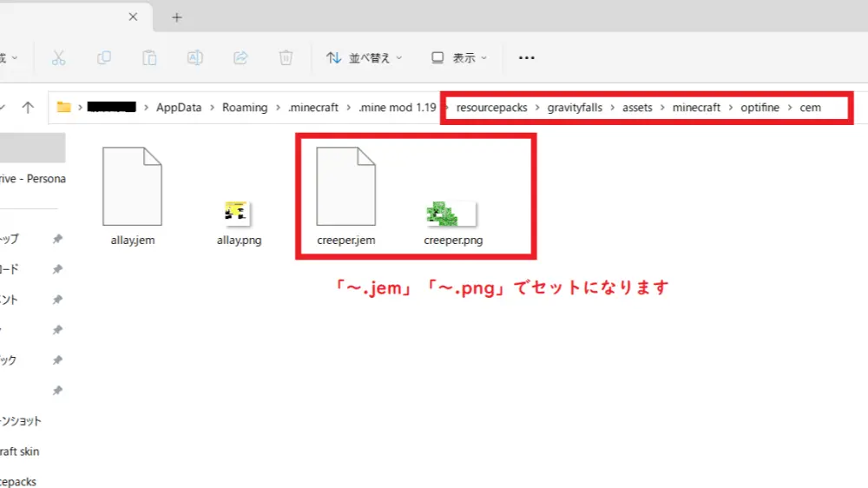Open the 並べ替え sort dropdown
The image size is (868, 488).
pos(365,57)
